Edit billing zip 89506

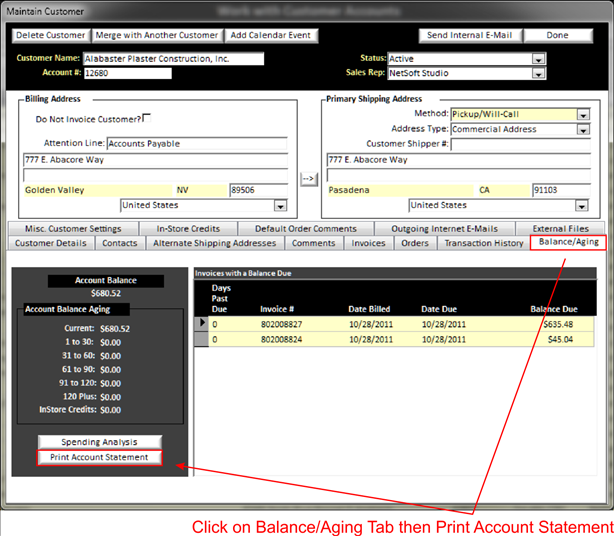pos(258,190)
